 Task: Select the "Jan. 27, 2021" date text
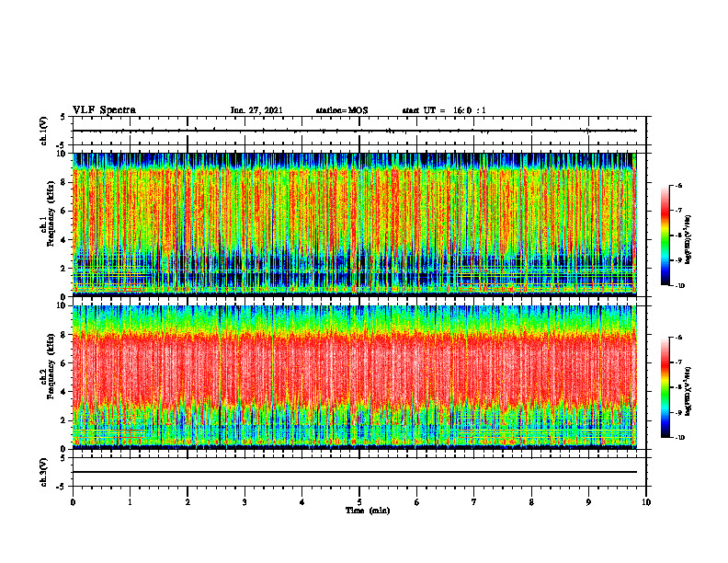point(256,110)
